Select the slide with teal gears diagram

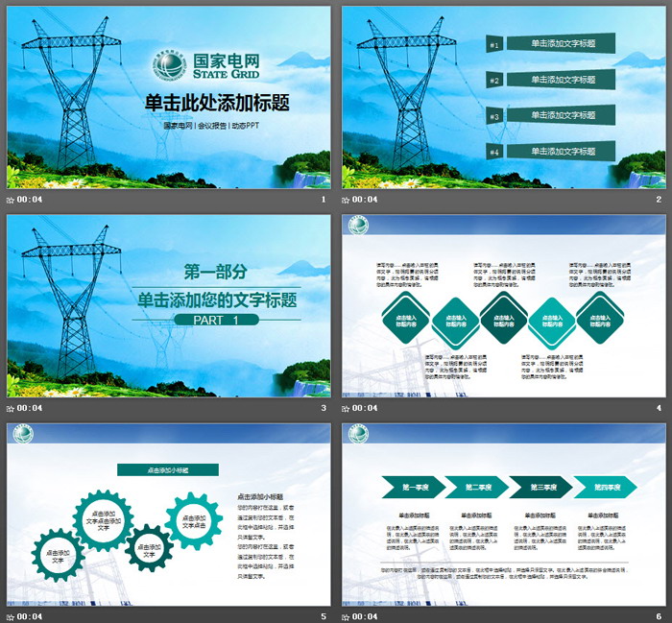coord(168,514)
